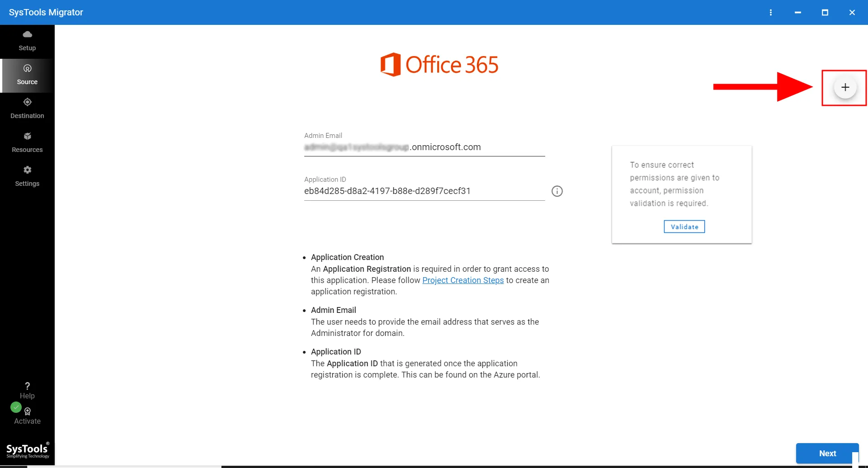
Task: Open the Resources sidebar tab
Action: 27,143
